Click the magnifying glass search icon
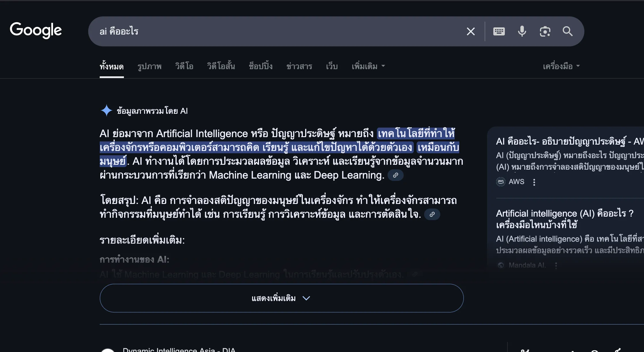 click(x=568, y=31)
